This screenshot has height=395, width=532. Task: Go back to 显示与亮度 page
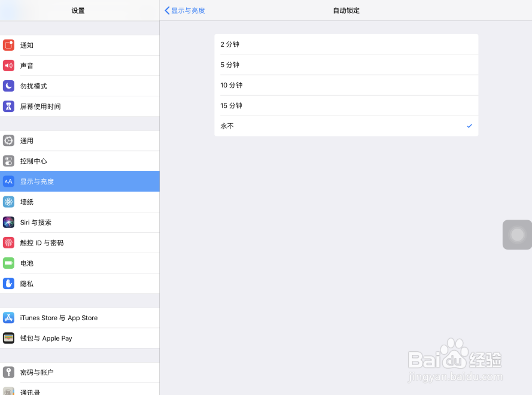pyautogui.click(x=184, y=10)
